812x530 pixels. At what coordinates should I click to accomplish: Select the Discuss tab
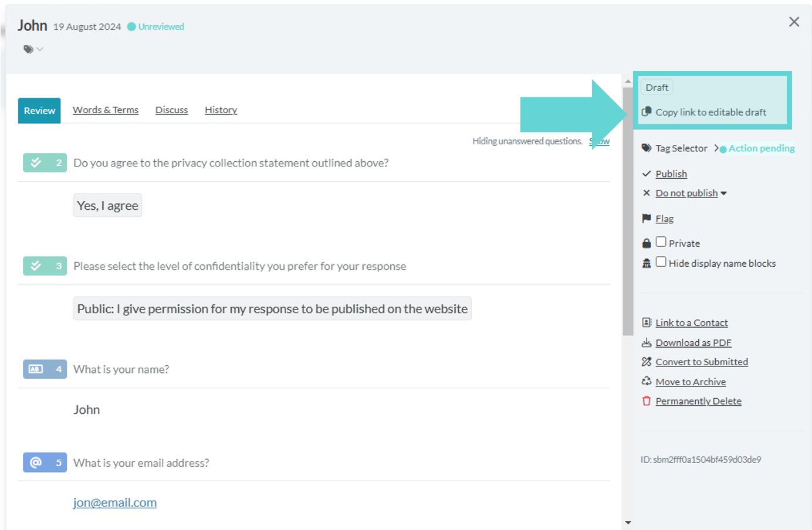click(172, 110)
